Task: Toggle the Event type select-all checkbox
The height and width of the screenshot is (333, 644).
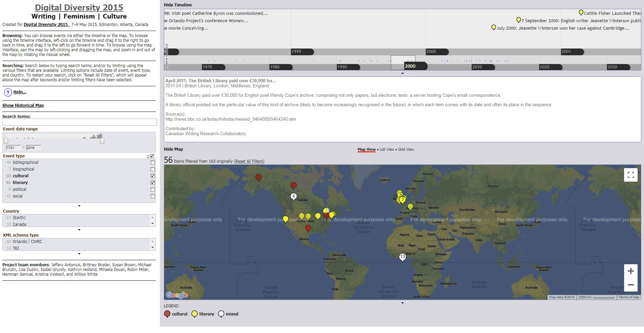Action: pos(152,156)
